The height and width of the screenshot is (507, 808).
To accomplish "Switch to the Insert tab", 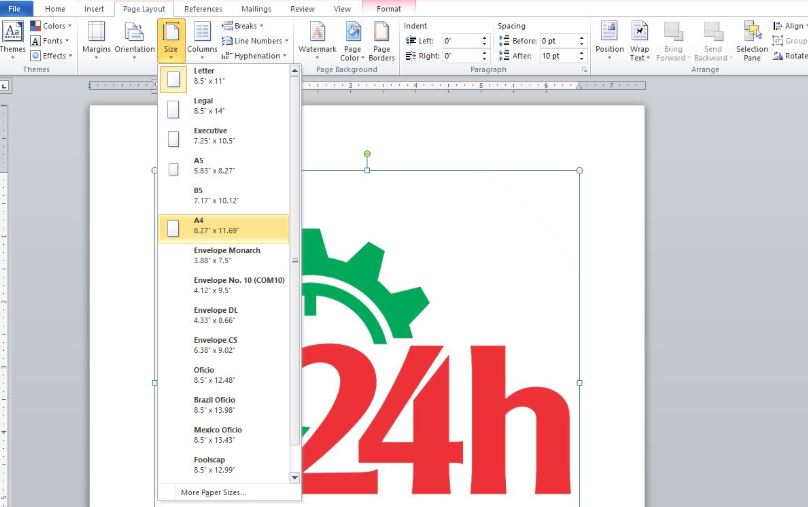I will (x=94, y=9).
